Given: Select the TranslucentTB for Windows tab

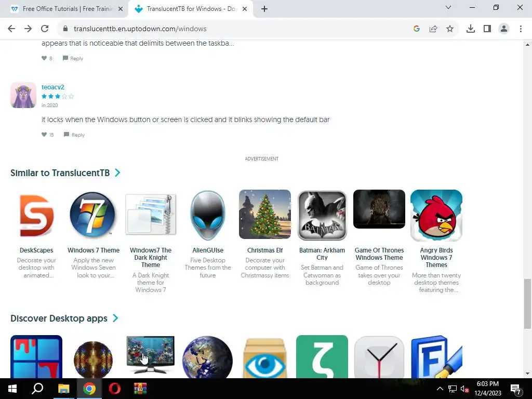Looking at the screenshot, I should point(190,9).
